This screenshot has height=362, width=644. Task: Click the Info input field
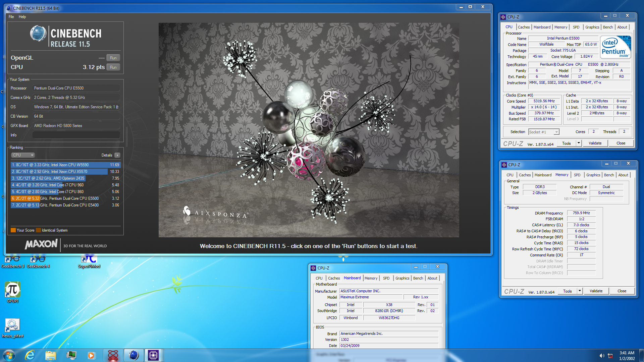(76, 135)
